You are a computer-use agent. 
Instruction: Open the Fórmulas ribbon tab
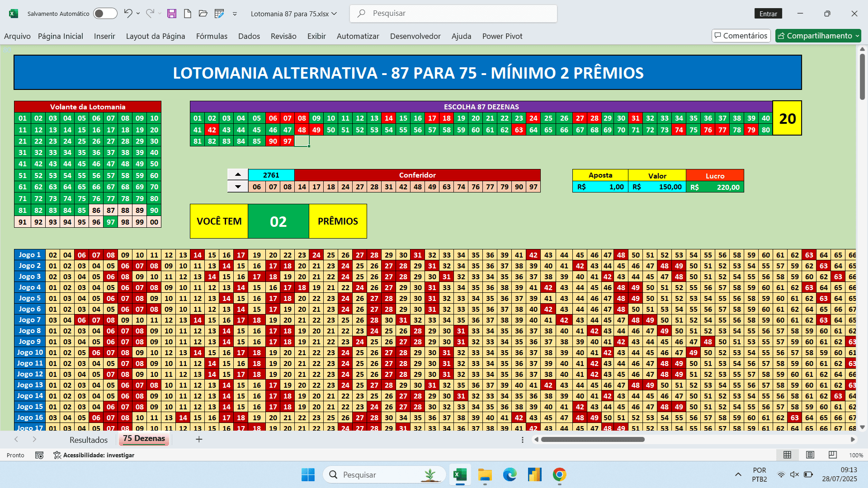pyautogui.click(x=212, y=36)
